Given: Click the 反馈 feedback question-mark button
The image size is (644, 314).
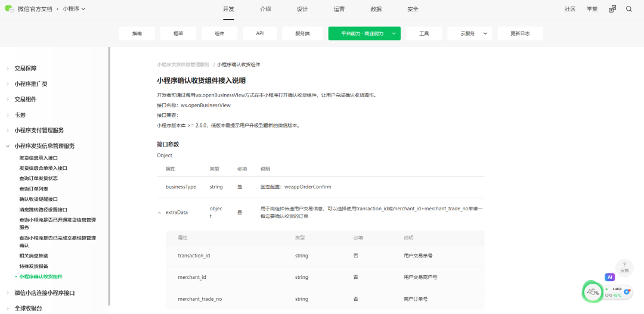Looking at the screenshot, I should click(624, 267).
